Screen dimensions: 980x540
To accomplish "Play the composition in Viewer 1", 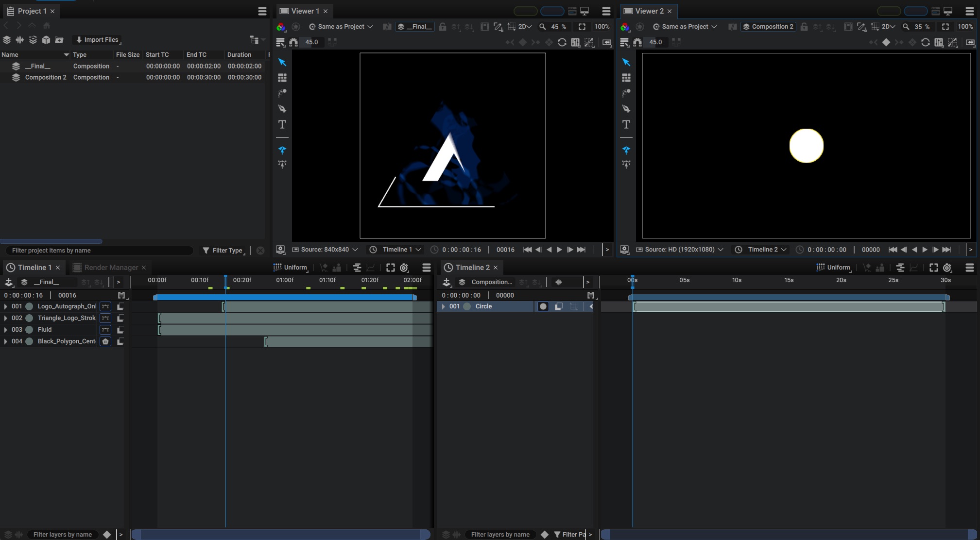I will pyautogui.click(x=559, y=250).
